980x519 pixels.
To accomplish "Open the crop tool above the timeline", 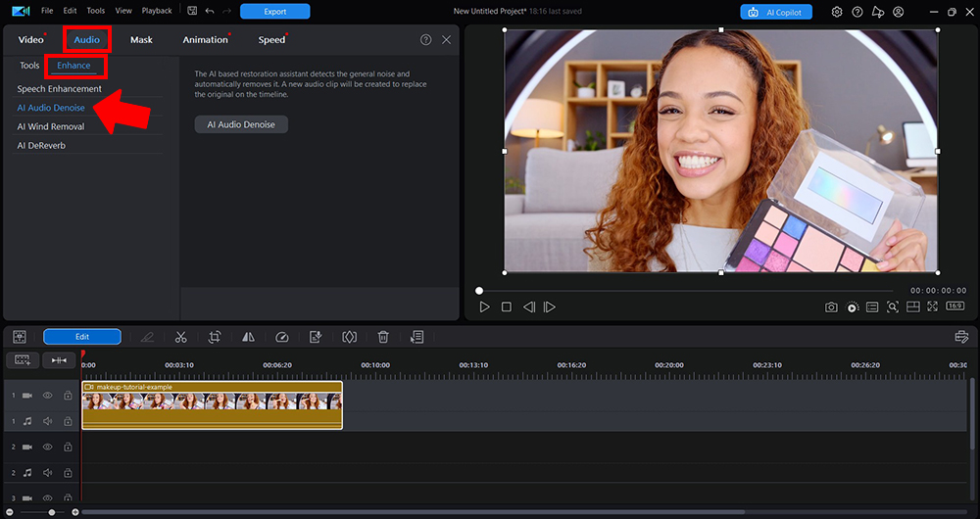I will tap(215, 337).
